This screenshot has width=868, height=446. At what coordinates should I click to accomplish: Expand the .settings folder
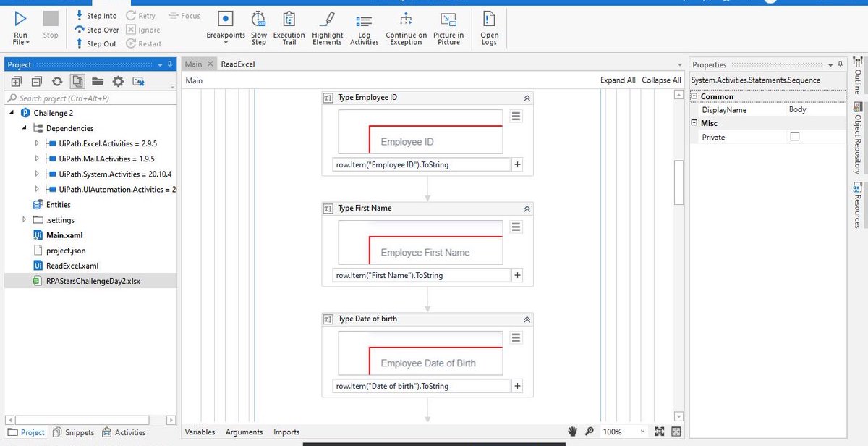point(25,219)
